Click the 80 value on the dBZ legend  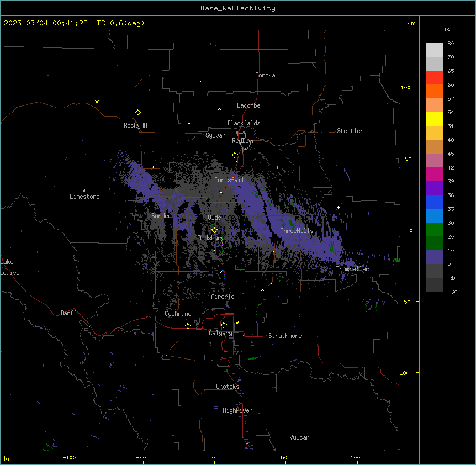(451, 44)
